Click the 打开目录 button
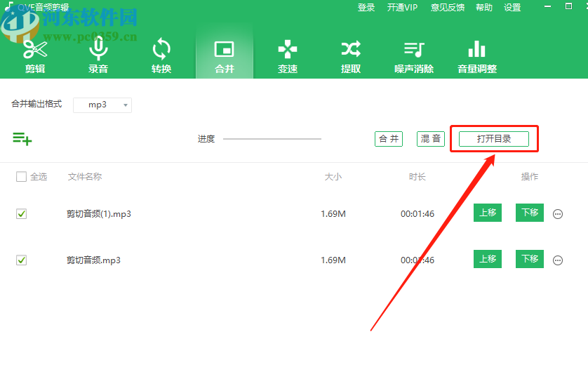588x372 pixels. tap(494, 139)
